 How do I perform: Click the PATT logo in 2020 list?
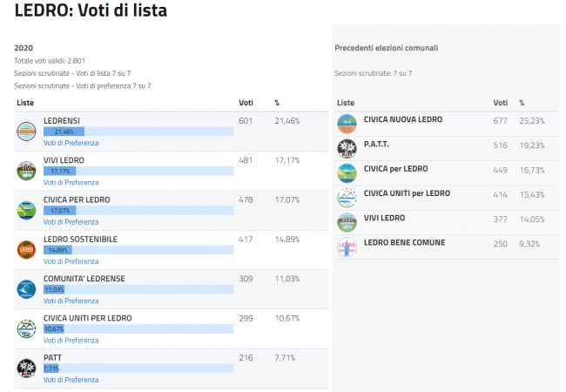25,368
